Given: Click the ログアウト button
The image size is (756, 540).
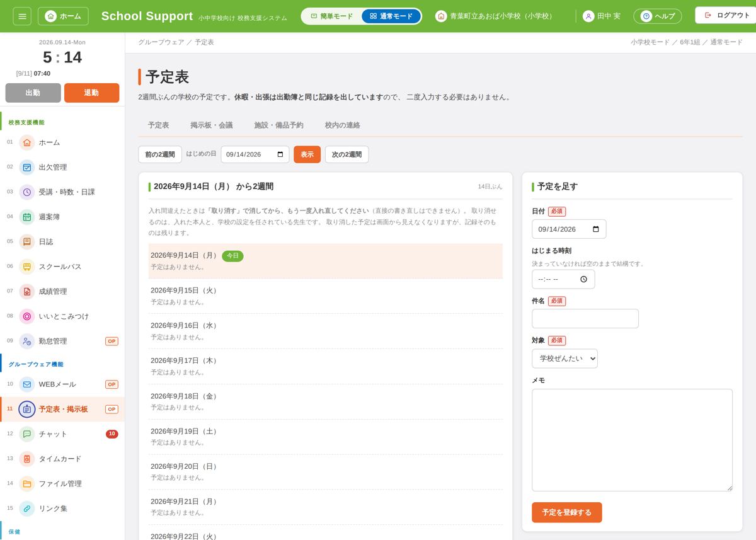Looking at the screenshot, I should coord(727,15).
